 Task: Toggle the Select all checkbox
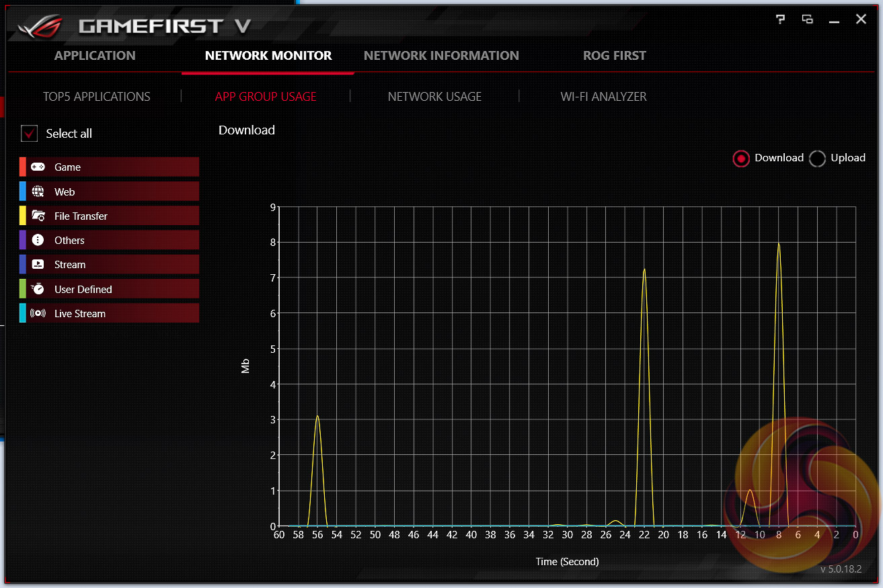pos(30,133)
